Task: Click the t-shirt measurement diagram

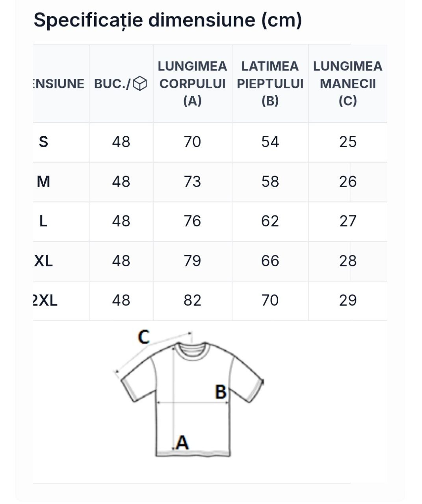Action: pos(189,394)
